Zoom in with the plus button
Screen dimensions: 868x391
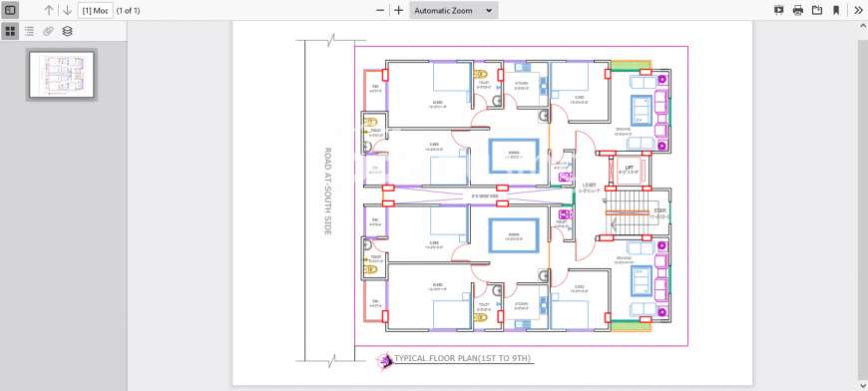click(x=398, y=11)
